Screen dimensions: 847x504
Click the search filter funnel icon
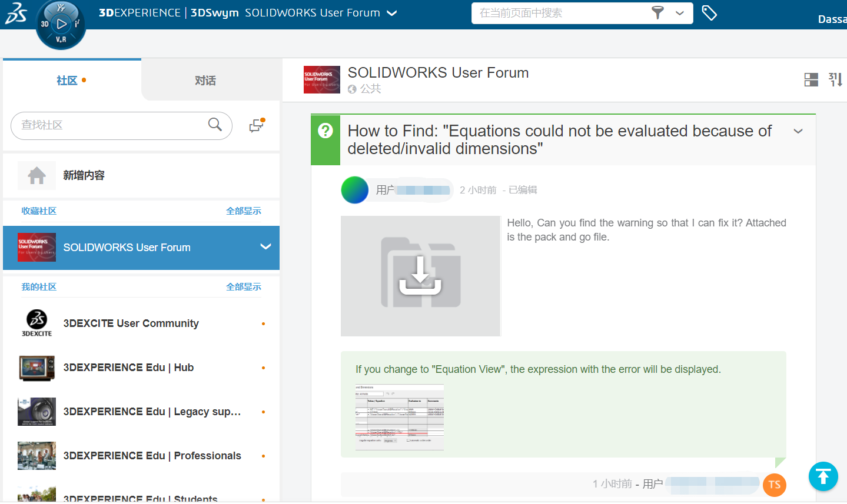pyautogui.click(x=658, y=13)
